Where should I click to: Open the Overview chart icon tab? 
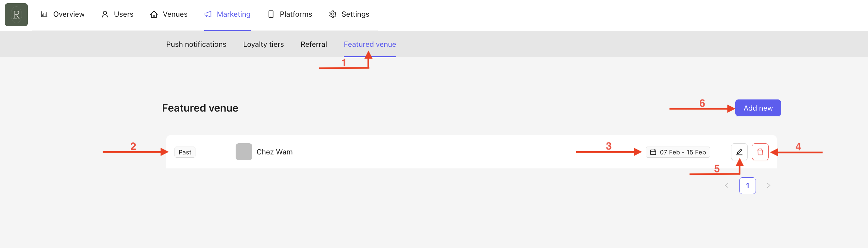point(44,14)
